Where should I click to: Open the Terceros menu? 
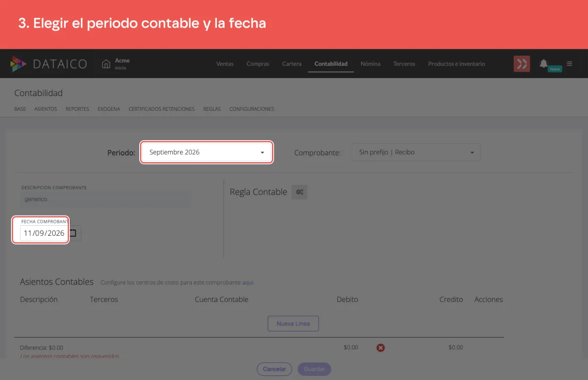(x=404, y=64)
